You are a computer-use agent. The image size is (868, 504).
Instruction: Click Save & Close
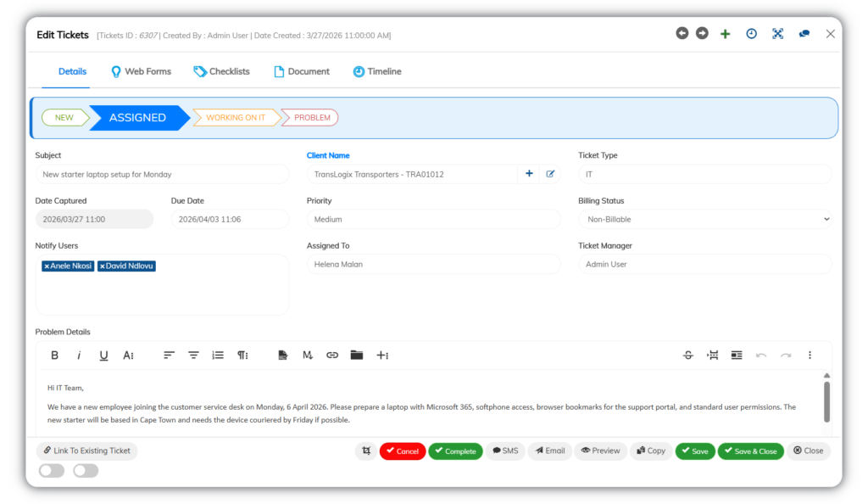tap(751, 451)
